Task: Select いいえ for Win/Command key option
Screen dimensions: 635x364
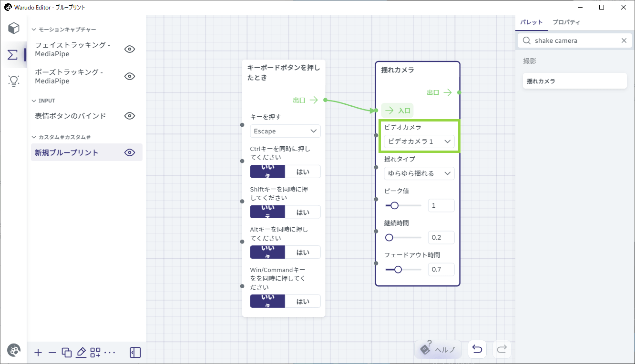Action: (x=267, y=301)
